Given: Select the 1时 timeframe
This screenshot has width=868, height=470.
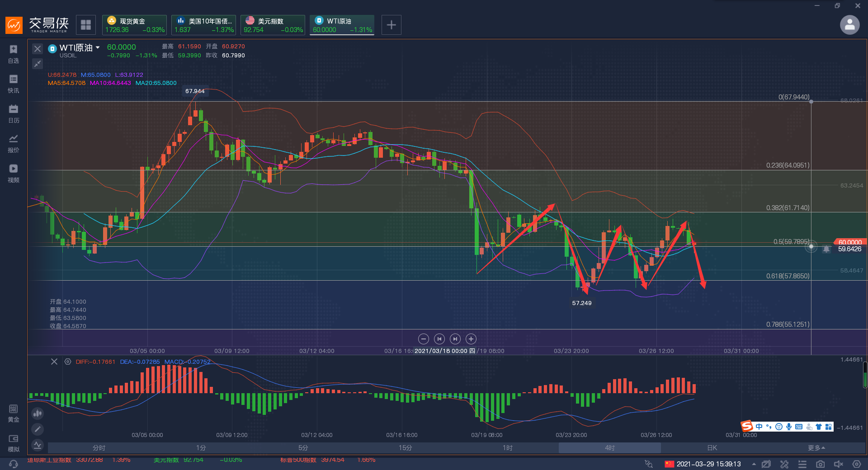Looking at the screenshot, I should [508, 448].
